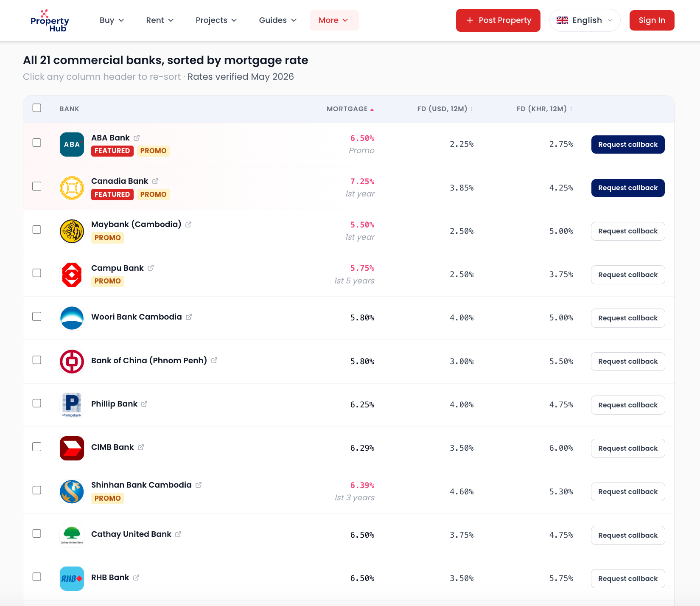This screenshot has width=700, height=606.
Task: Open the Property Hub home logo
Action: tap(50, 20)
